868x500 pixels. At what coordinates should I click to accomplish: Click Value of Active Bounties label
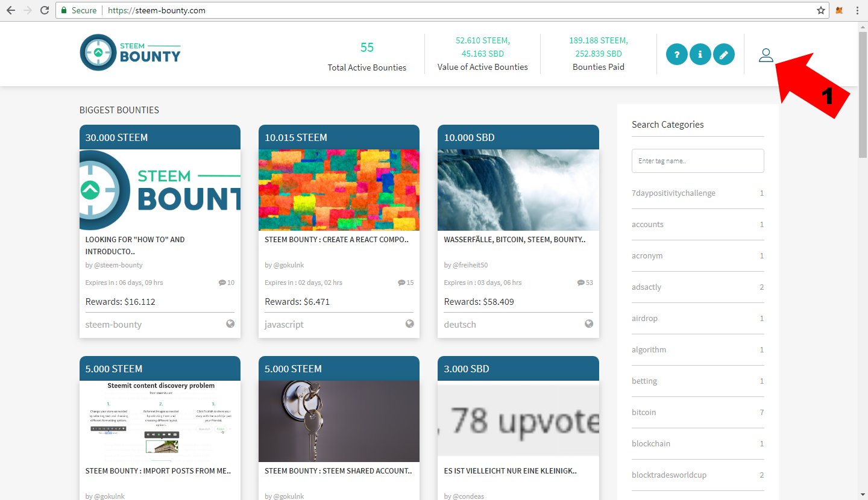click(482, 67)
